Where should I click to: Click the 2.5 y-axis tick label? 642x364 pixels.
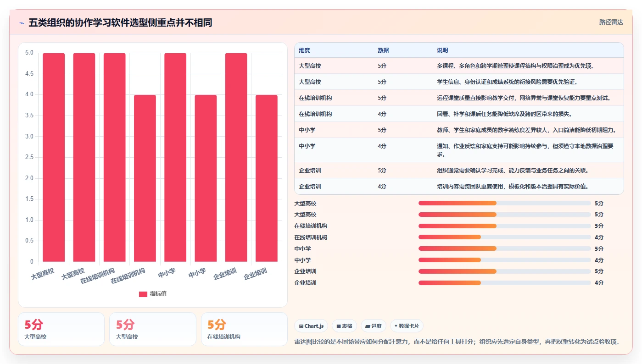[29, 157]
